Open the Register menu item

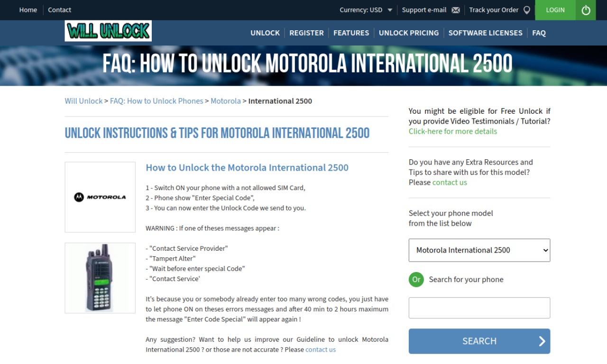click(x=306, y=33)
